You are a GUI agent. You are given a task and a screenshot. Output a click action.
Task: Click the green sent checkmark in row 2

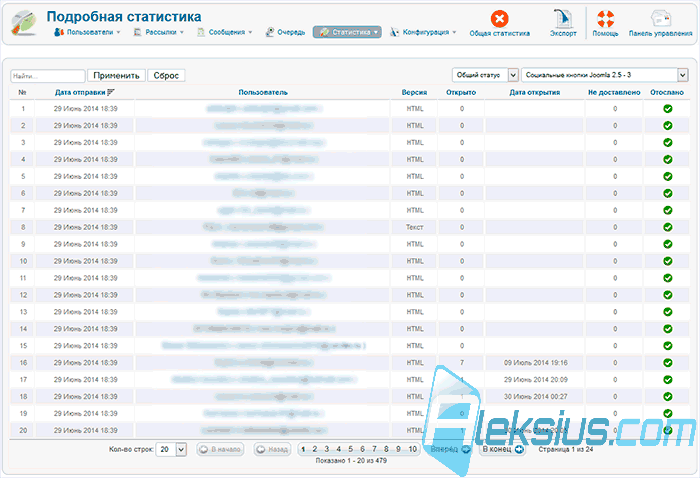coord(667,125)
